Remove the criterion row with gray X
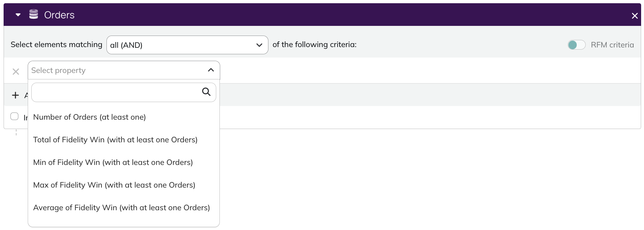644x230 pixels. 16,72
